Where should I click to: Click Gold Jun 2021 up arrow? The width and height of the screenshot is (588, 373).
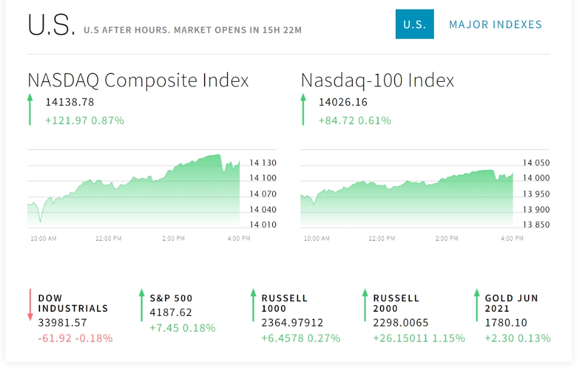click(x=477, y=305)
